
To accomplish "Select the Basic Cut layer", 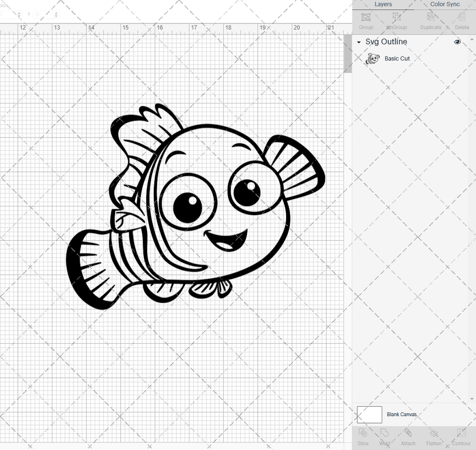I will click(x=397, y=58).
